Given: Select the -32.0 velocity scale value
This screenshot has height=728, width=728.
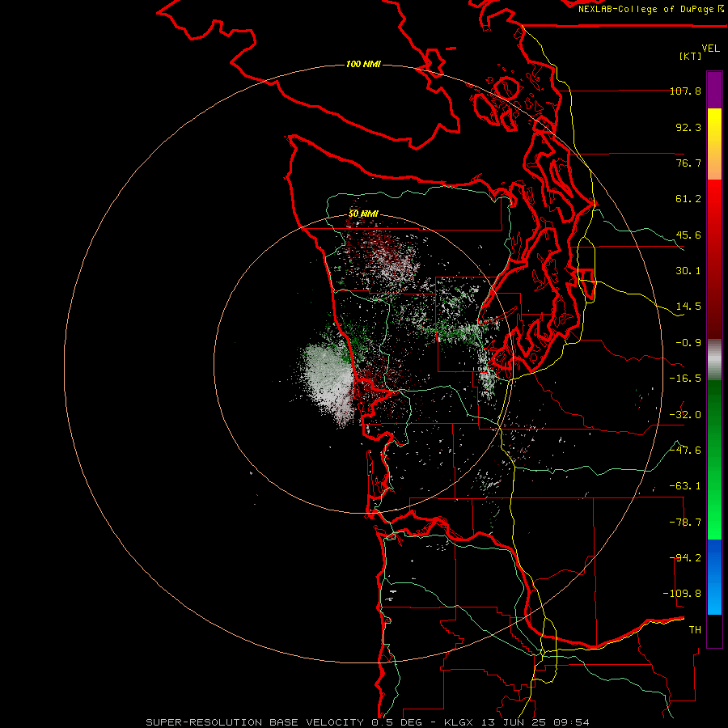Looking at the screenshot, I should click(685, 415).
